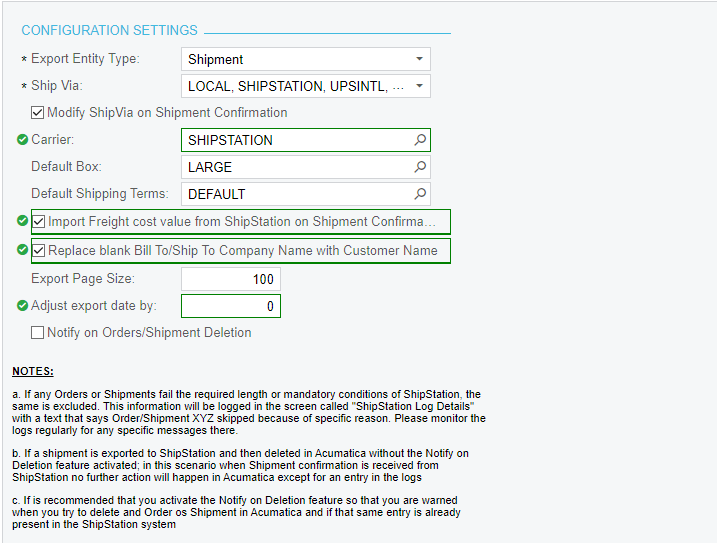Click the Export Page Size field
The height and width of the screenshot is (543, 717).
click(x=231, y=279)
